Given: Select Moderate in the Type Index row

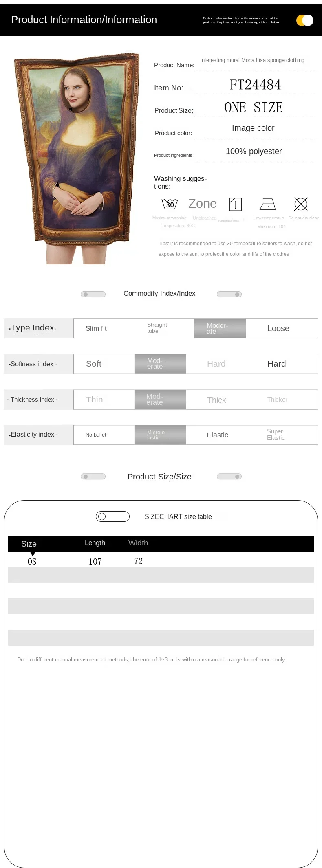Looking at the screenshot, I should point(220,328).
